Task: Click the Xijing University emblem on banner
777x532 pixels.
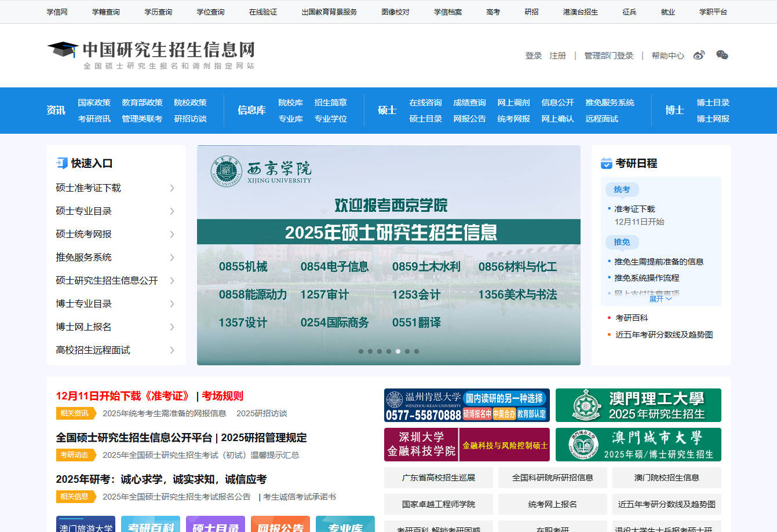Action: (x=226, y=171)
